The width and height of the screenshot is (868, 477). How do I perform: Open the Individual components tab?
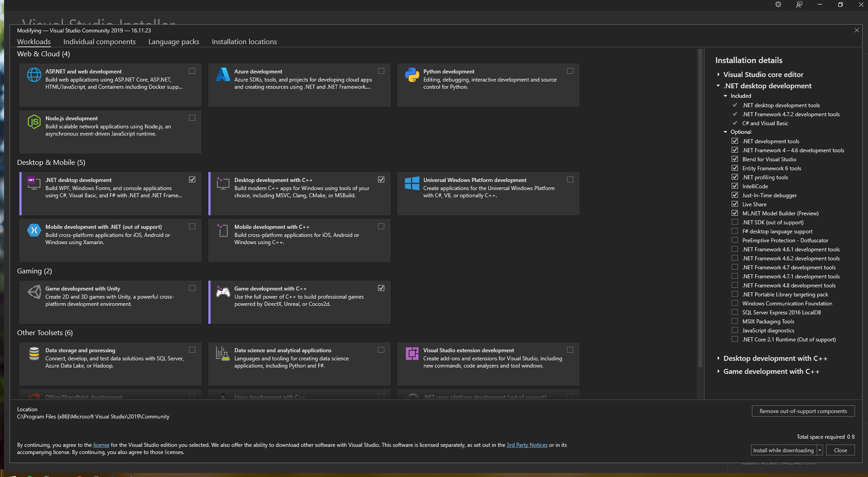pyautogui.click(x=99, y=41)
